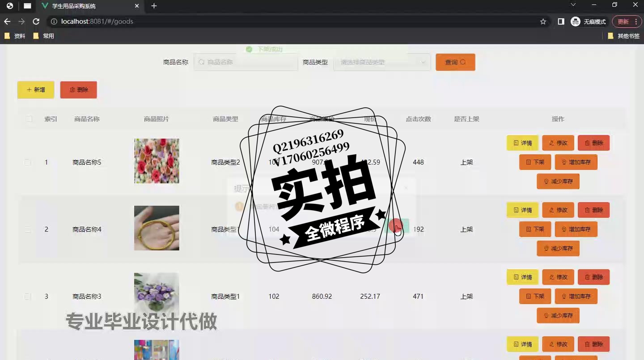Check the box for row 商品名称5

pos(28,162)
